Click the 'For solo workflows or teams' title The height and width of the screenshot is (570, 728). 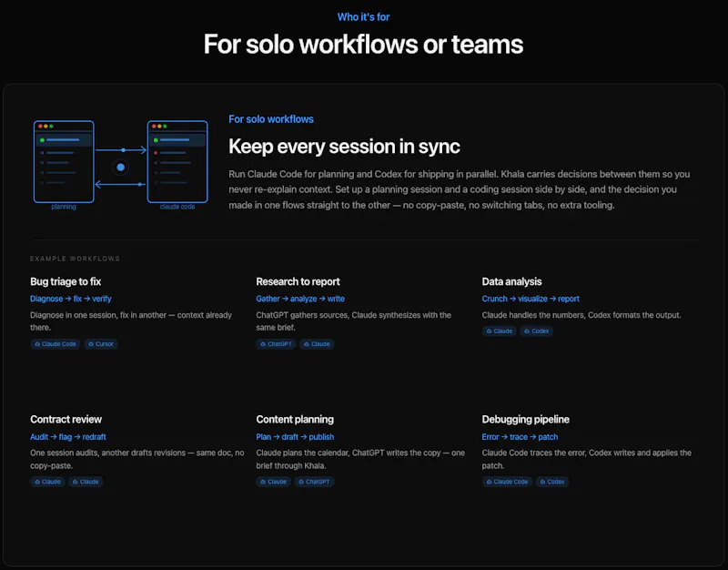(x=363, y=45)
